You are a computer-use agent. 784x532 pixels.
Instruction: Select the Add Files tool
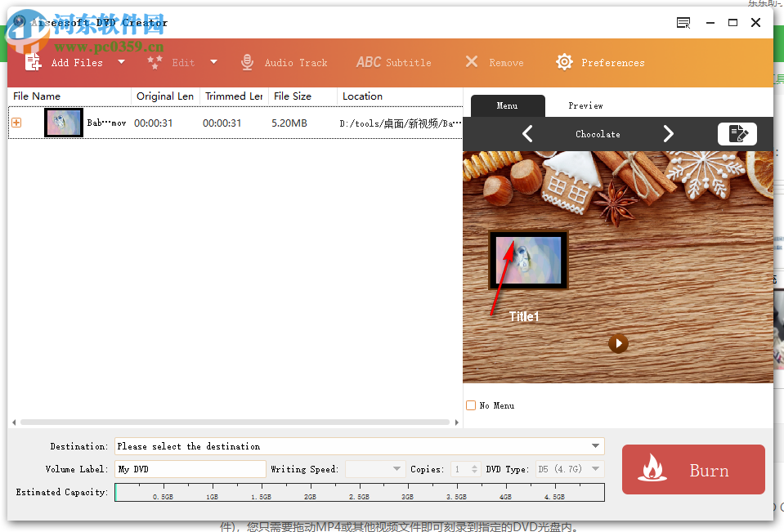pos(76,61)
